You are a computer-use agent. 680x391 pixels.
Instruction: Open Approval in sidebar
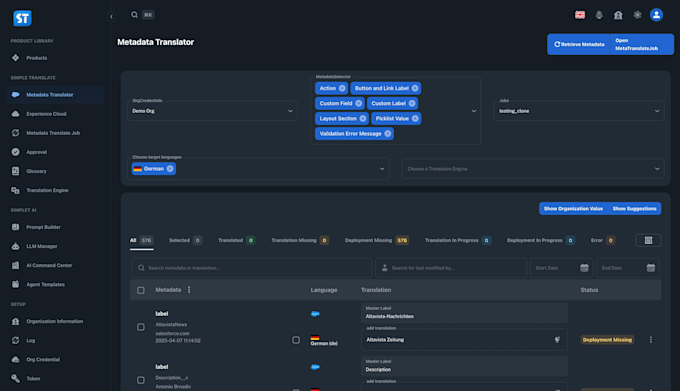click(x=55, y=152)
